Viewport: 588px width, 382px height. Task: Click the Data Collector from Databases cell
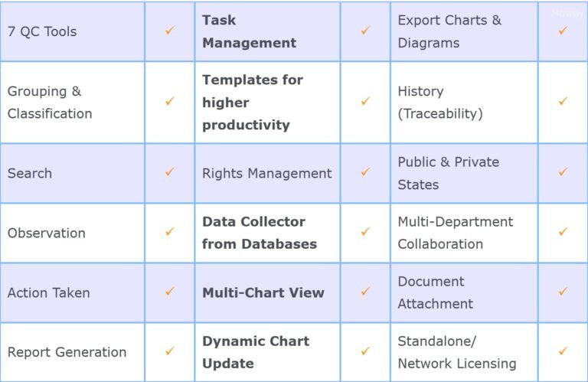coord(259,233)
